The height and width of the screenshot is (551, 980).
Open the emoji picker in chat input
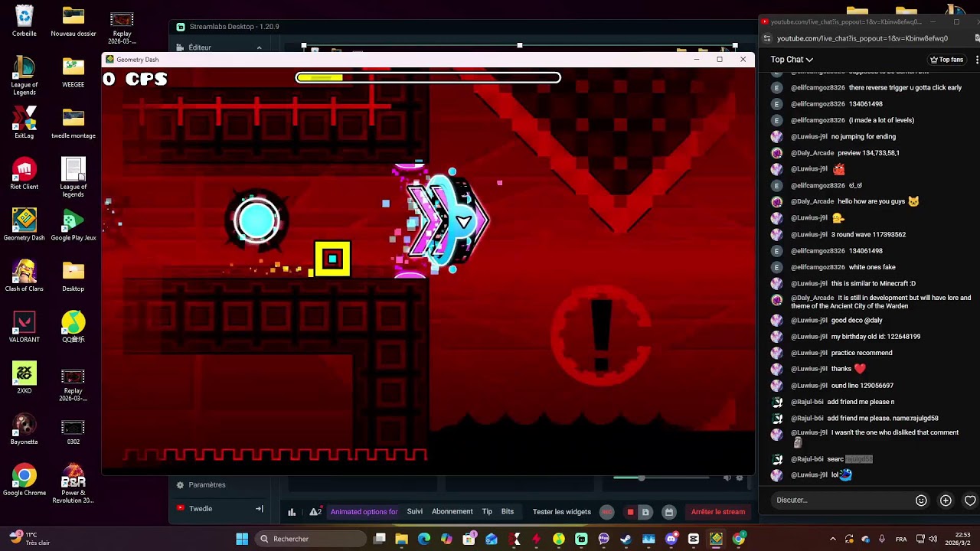coord(921,500)
